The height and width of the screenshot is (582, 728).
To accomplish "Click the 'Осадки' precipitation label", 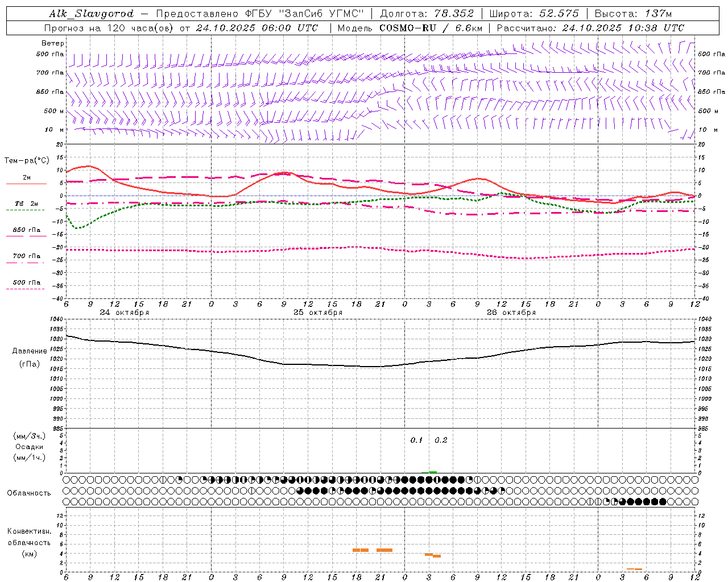I will (30, 447).
